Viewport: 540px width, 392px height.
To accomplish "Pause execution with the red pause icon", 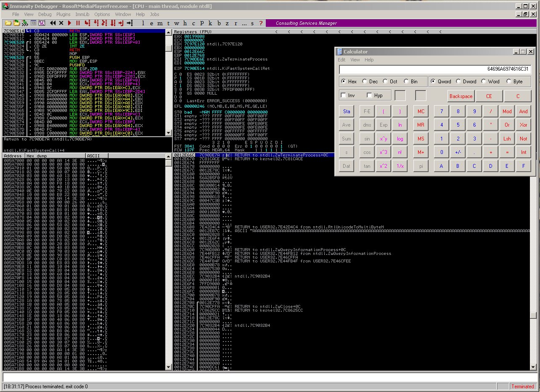I will tap(78, 23).
